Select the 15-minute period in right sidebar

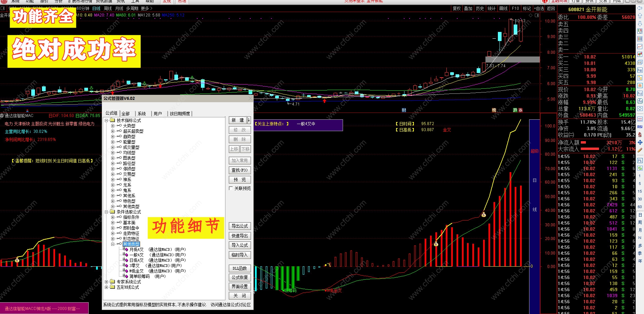[640, 191]
